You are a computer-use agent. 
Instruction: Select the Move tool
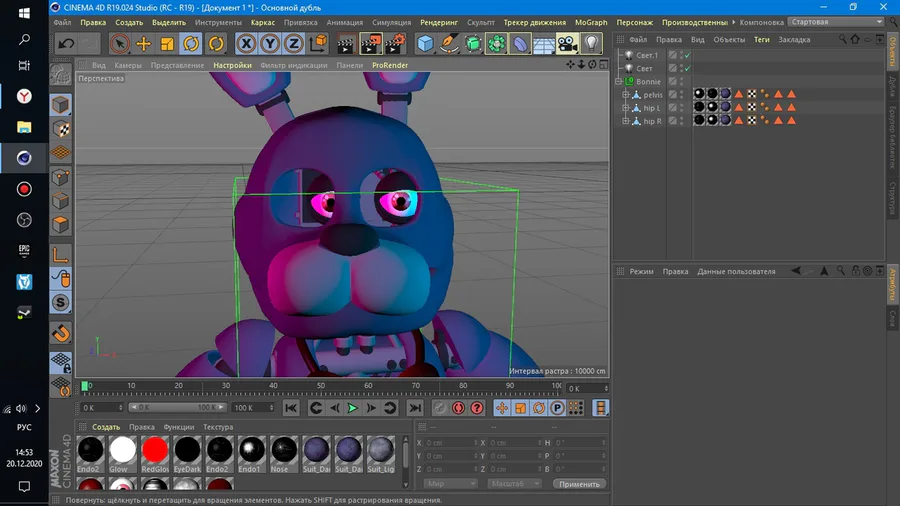pyautogui.click(x=143, y=44)
